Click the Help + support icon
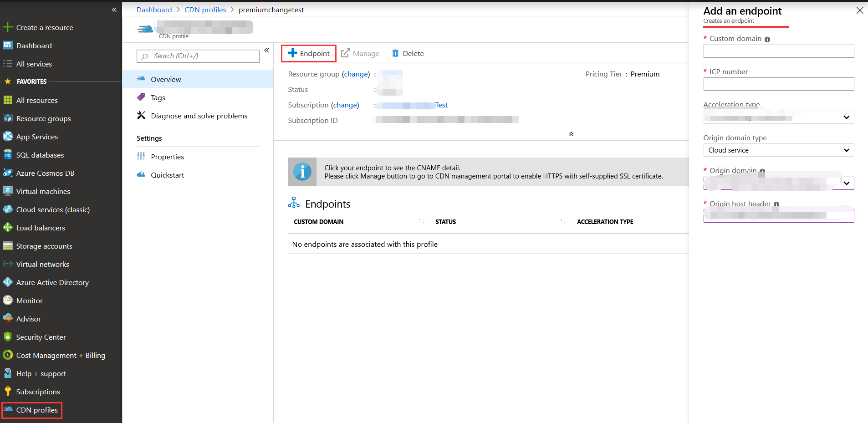 pos(8,373)
